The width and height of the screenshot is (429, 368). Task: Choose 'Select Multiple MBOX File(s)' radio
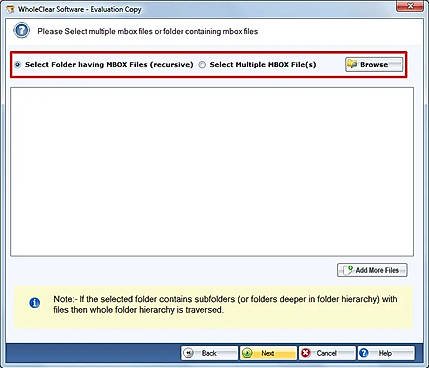pyautogui.click(x=202, y=65)
